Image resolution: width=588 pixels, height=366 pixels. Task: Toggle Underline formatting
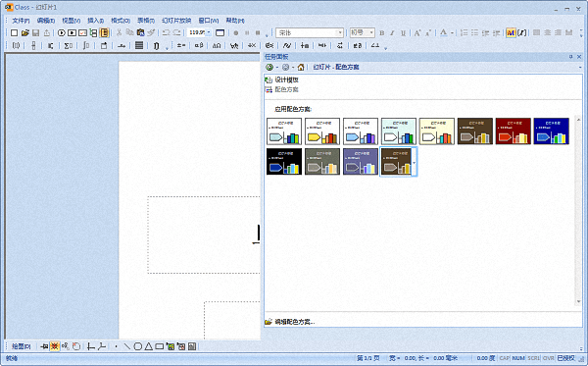(x=403, y=33)
